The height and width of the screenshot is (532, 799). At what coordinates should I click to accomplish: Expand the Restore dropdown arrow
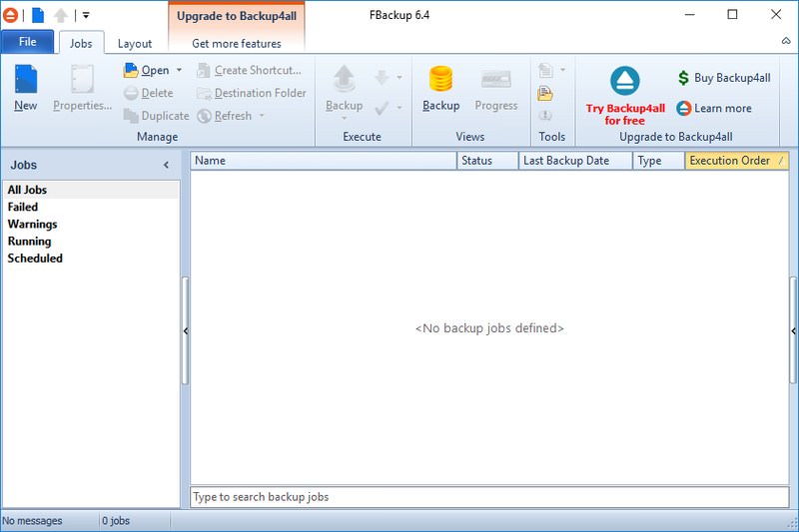click(399, 78)
